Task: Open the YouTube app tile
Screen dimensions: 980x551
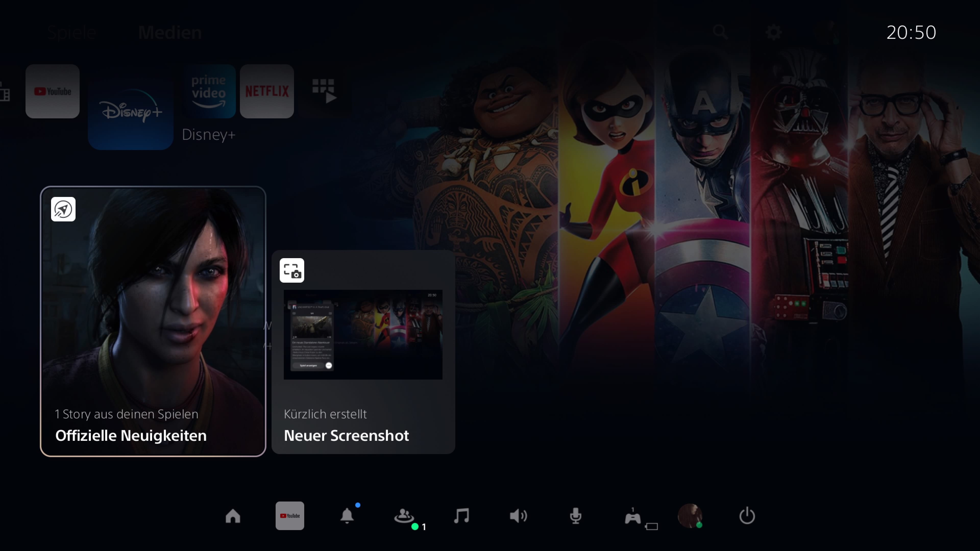Action: pos(53,91)
